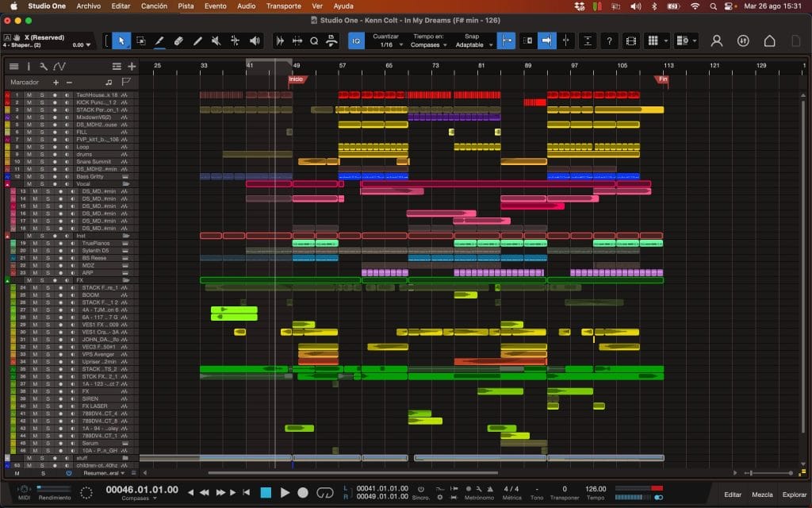
Task: Select the Arrow tool in the toolbar
Action: tap(121, 40)
